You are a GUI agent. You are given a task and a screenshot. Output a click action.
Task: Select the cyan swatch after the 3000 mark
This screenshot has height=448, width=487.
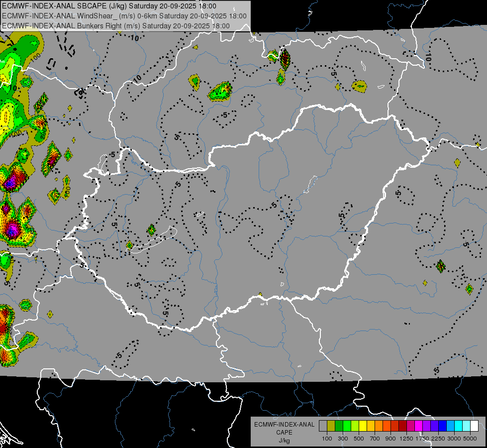point(459,426)
